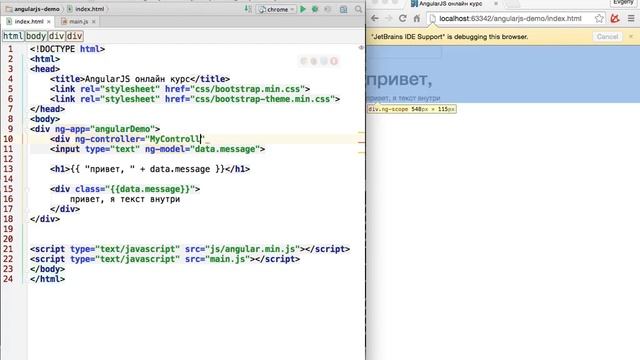
Task: Click the make project arrows icon
Action: click(248, 9)
